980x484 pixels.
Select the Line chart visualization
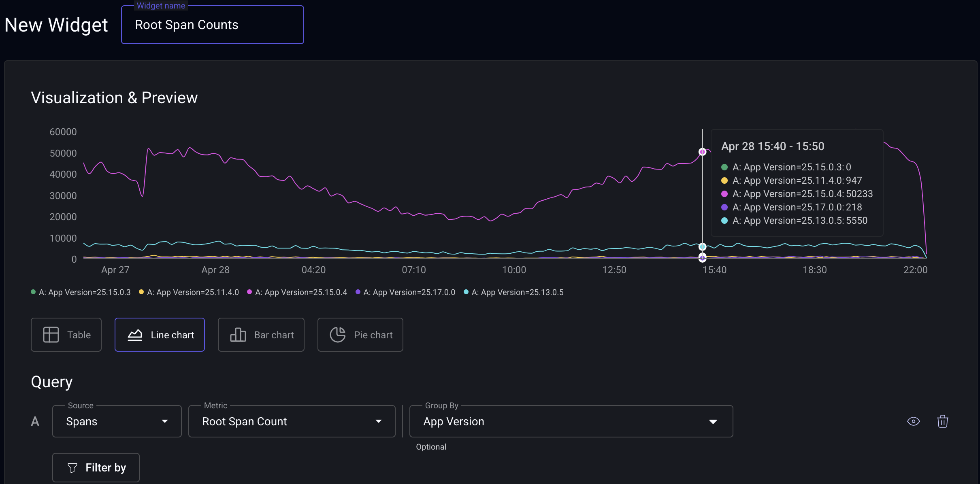pyautogui.click(x=160, y=335)
